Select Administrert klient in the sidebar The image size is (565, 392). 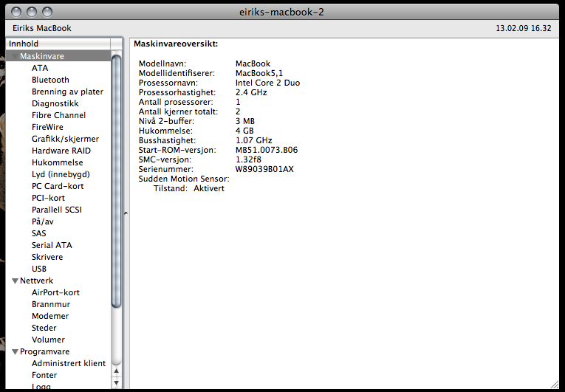[68, 363]
